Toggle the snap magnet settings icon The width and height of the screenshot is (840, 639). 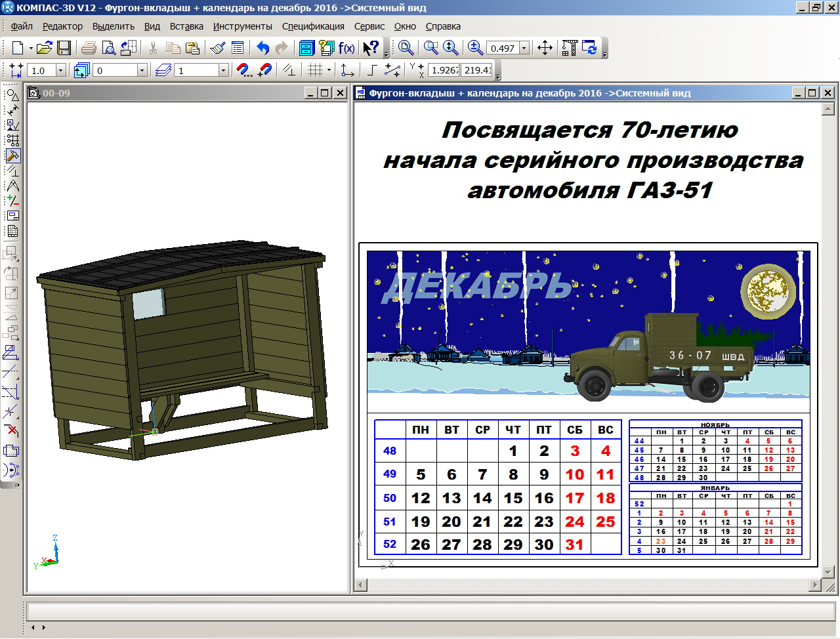(243, 70)
